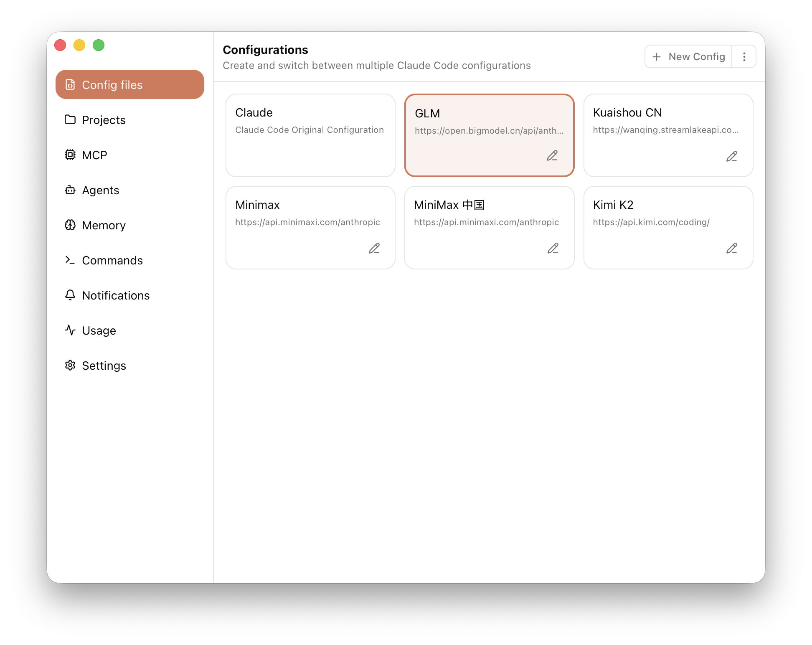
Task: Click the Commands terminal icon
Action: [70, 260]
